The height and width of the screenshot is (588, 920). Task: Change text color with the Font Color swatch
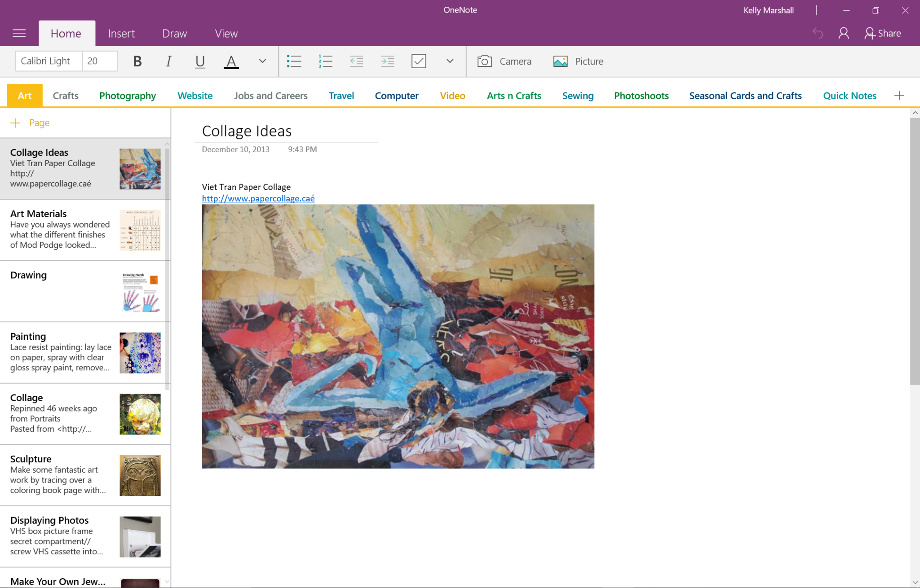231,61
